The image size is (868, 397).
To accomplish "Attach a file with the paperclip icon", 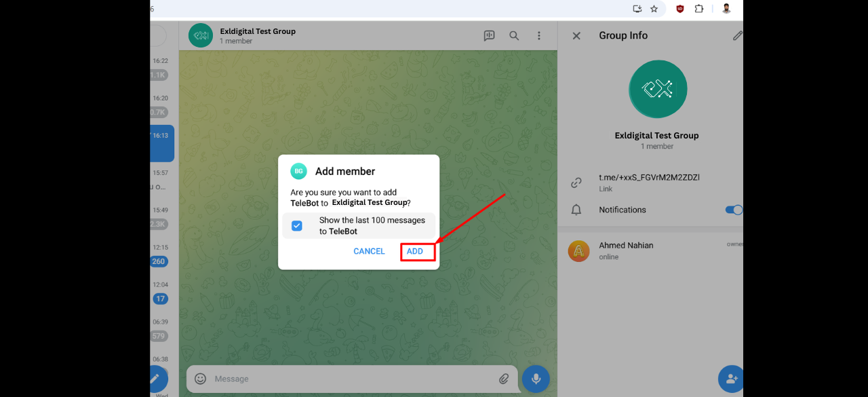I will pos(504,379).
